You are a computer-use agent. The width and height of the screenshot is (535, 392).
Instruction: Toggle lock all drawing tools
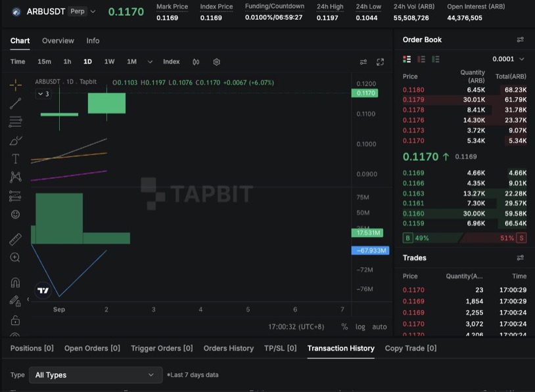(x=15, y=320)
